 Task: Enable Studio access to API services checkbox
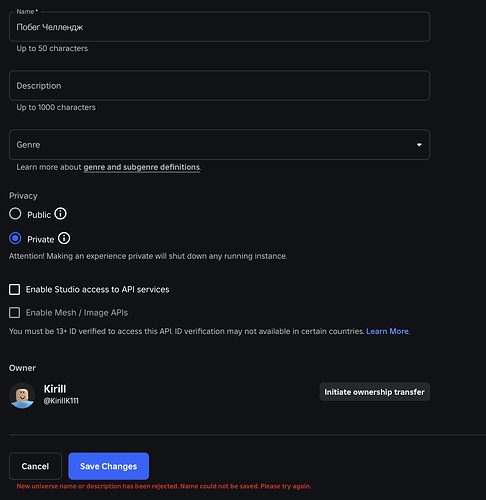[14, 289]
